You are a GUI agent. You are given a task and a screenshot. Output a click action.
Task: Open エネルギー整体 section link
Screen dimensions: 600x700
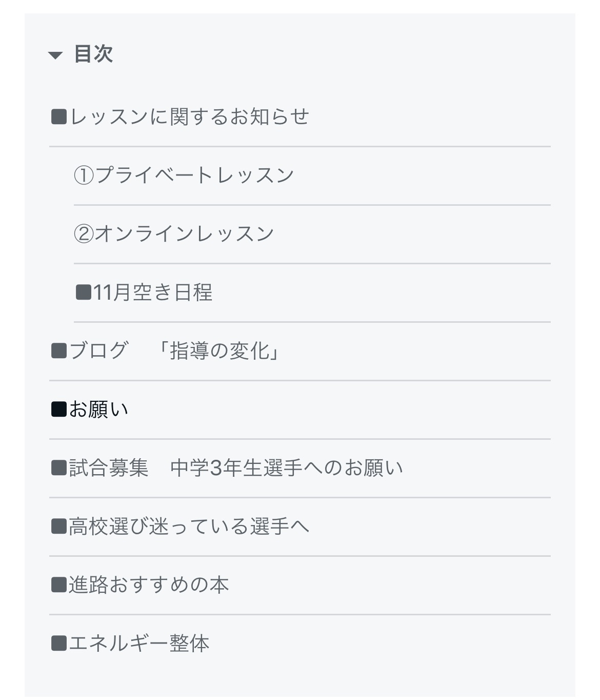pyautogui.click(x=130, y=644)
